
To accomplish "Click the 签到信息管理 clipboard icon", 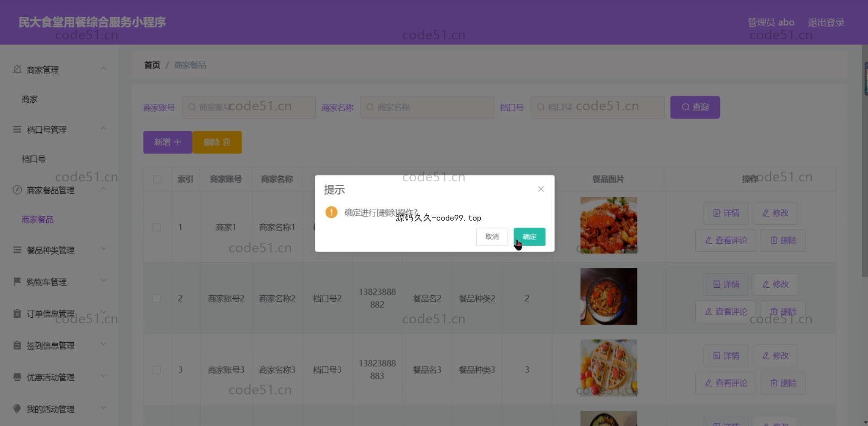I will pyautogui.click(x=17, y=345).
